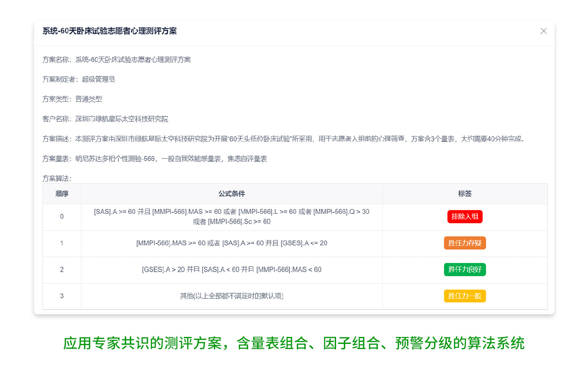Viewport: 588px width, 368px height.
Task: Click the 公式条件 column header
Action: 232,194
